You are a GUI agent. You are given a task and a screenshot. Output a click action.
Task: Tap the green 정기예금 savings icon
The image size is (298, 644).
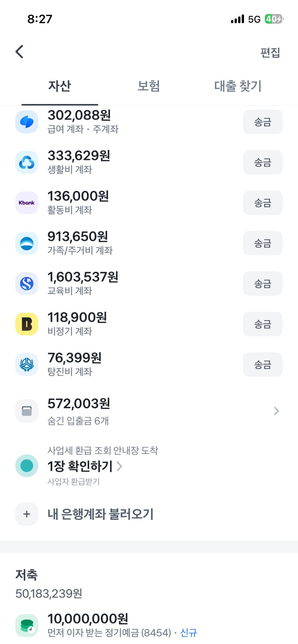tap(27, 625)
